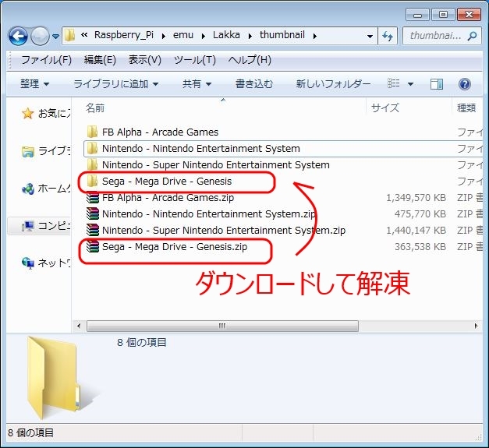Click Nintendo Entertainment System folder icon
The height and width of the screenshot is (448, 489).
pyautogui.click(x=92, y=149)
